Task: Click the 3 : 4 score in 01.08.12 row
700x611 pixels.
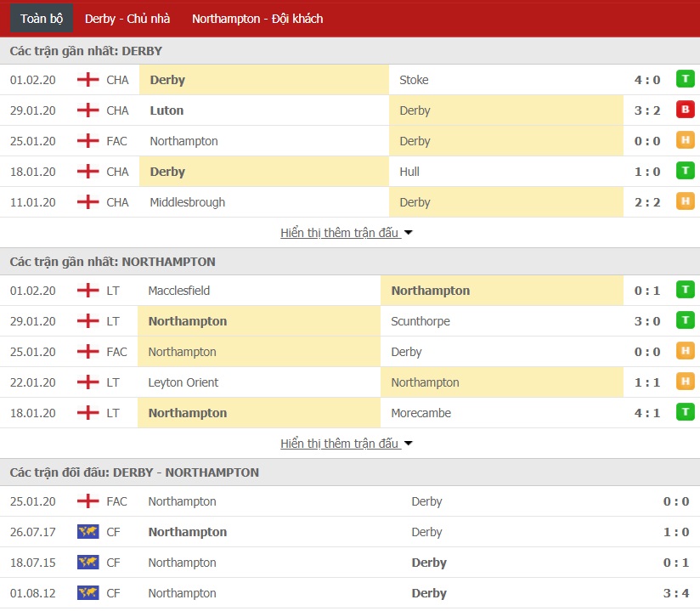Action: tap(676, 593)
